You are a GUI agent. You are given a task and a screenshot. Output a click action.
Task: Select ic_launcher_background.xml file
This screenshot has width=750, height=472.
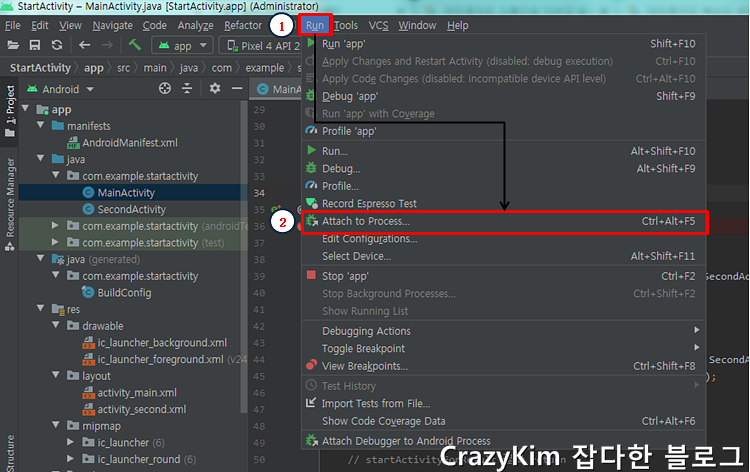(162, 343)
